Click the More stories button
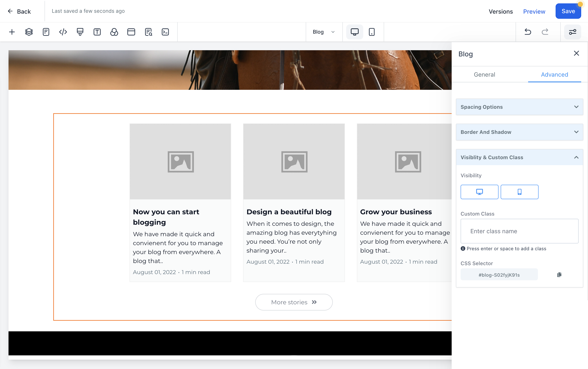This screenshot has height=369, width=588. tap(294, 302)
